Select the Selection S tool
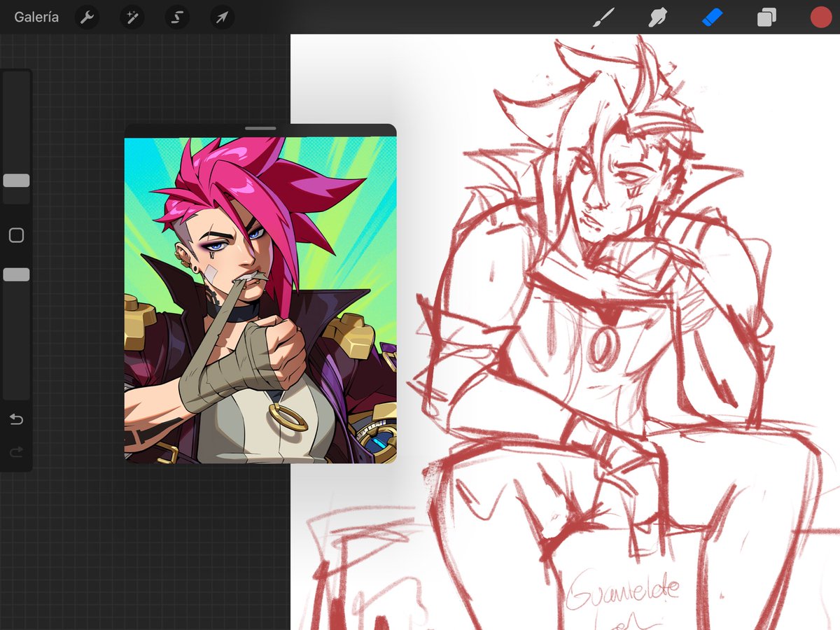840x630 pixels. pos(177,17)
